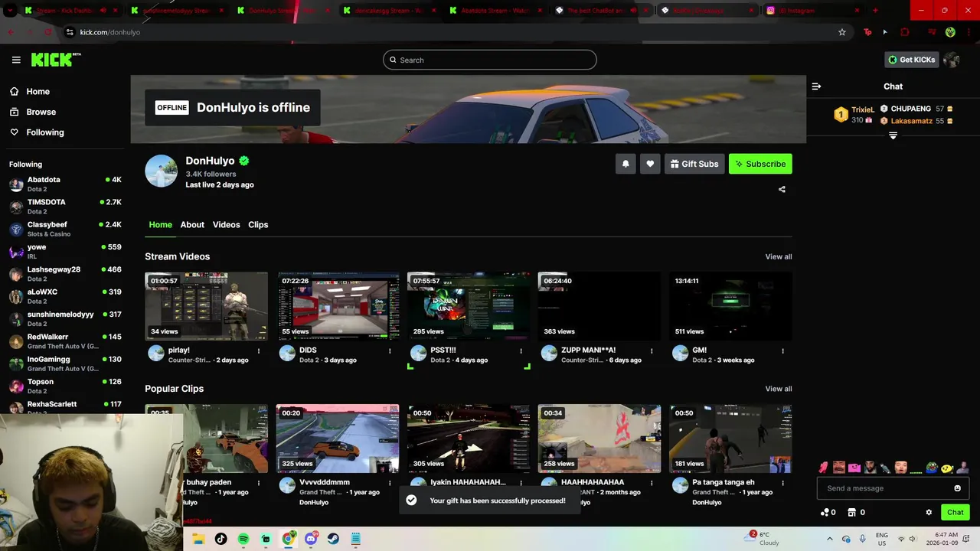Send message with Chat button
Image resolution: width=980 pixels, height=551 pixels.
coord(955,512)
